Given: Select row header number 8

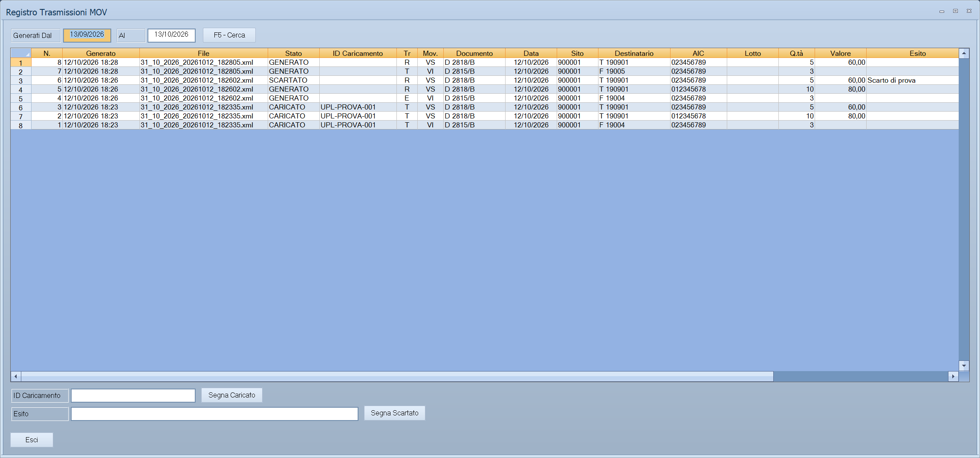Looking at the screenshot, I should coord(21,125).
